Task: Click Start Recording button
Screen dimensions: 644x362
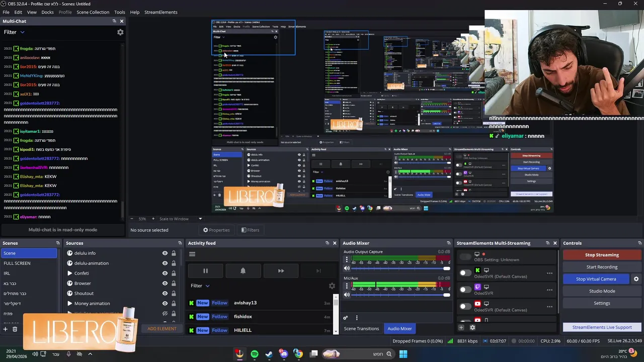Action: coord(602,267)
